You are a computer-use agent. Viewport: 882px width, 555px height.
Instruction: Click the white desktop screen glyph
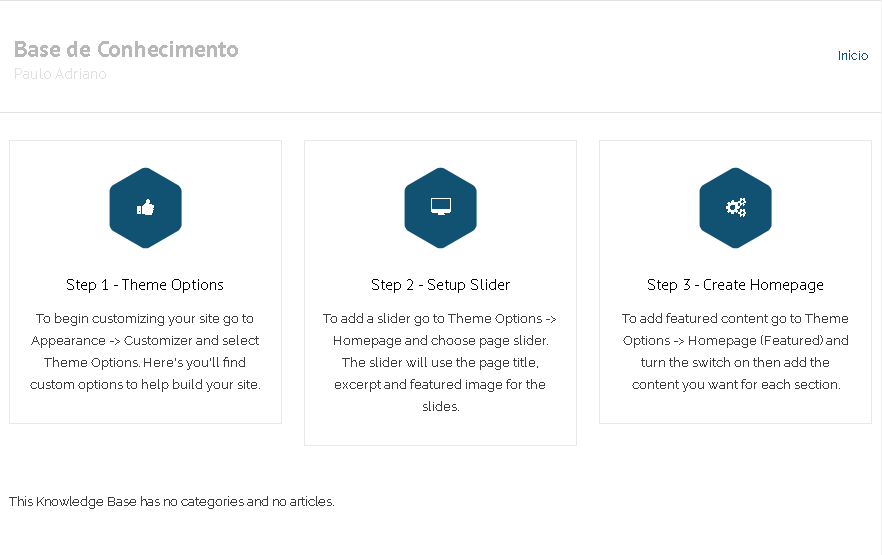(x=440, y=206)
